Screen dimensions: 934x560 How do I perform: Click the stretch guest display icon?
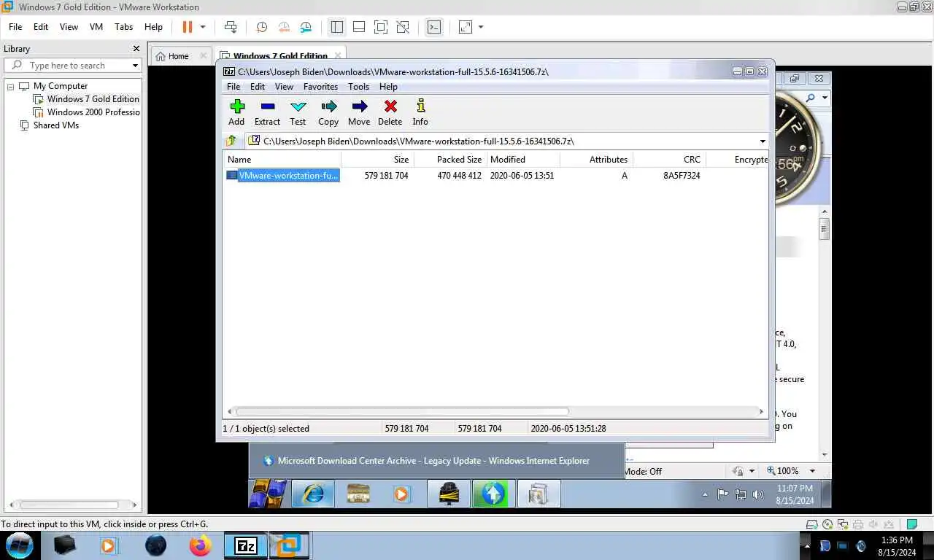click(465, 27)
